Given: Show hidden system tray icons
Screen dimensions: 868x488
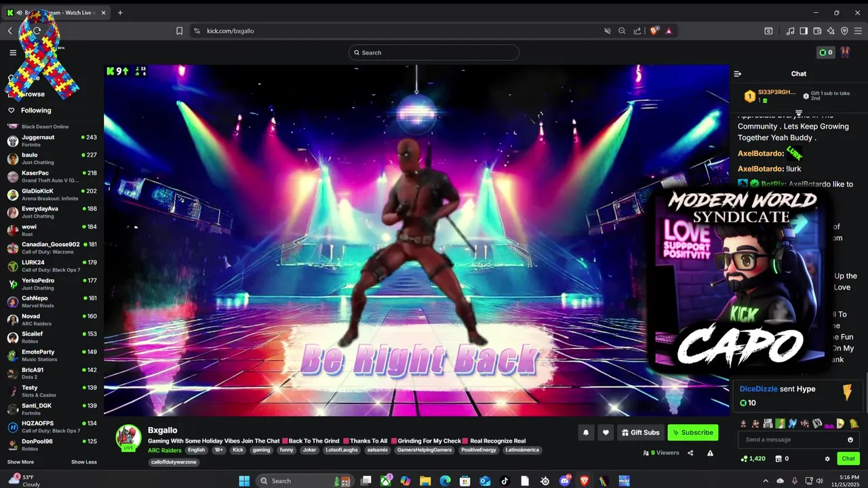Looking at the screenshot, I should (766, 481).
